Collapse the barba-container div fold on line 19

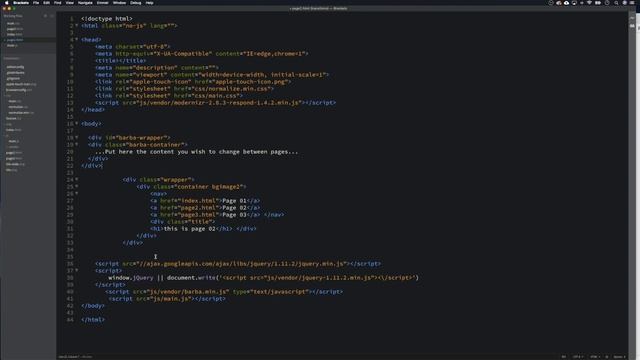(77, 144)
